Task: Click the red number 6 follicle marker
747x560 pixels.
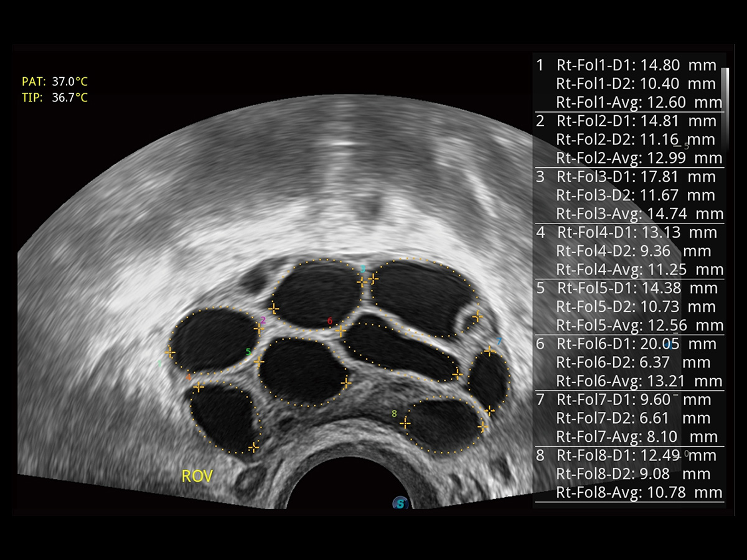Action: pyautogui.click(x=330, y=320)
